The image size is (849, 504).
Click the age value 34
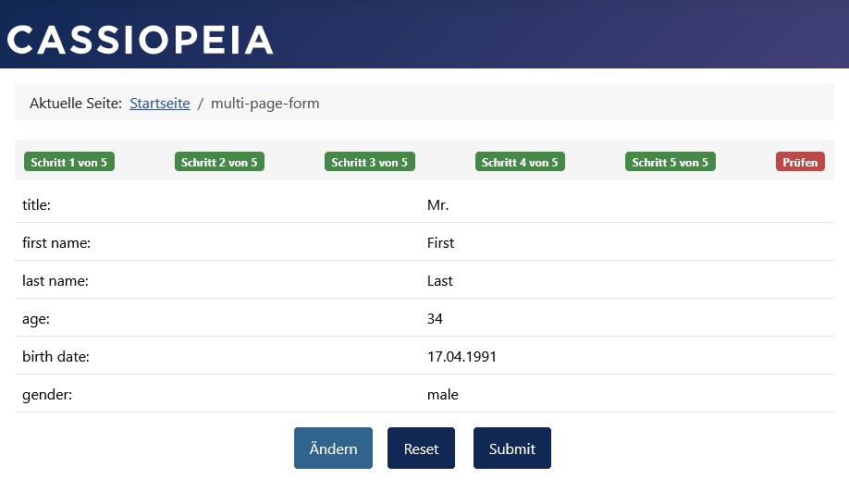click(435, 319)
